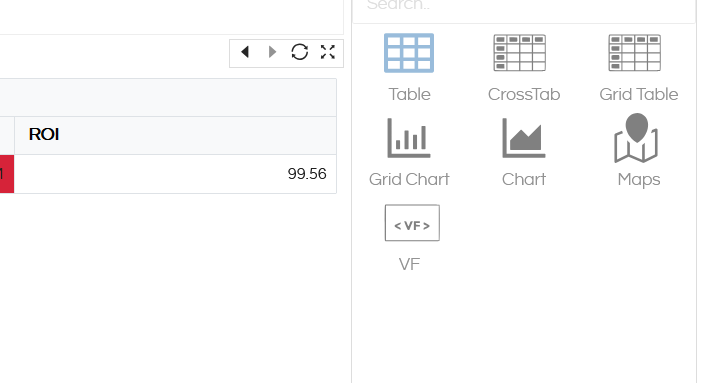Select the Grid Chart icon
The image size is (705, 383).
coord(409,138)
